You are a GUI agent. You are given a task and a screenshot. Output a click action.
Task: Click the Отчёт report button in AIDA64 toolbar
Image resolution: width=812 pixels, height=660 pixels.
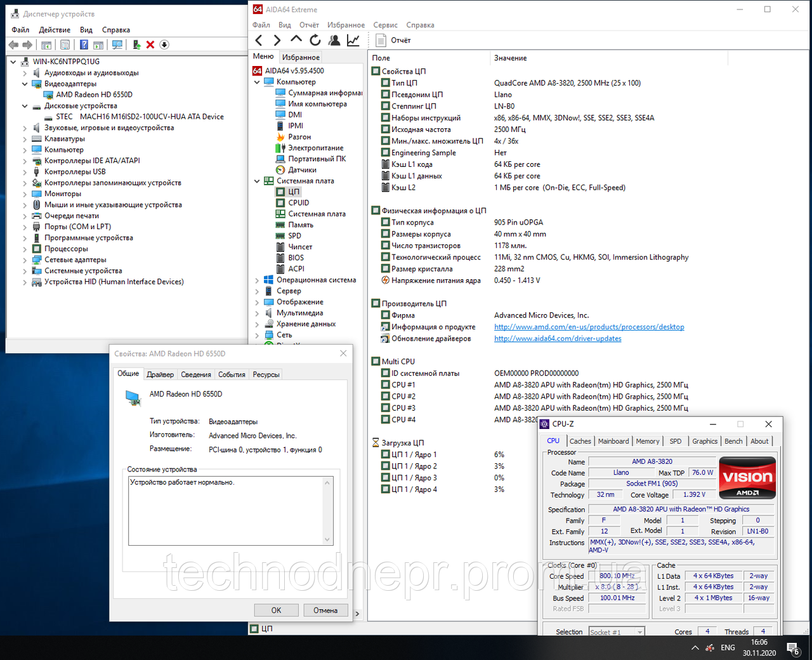coord(393,41)
